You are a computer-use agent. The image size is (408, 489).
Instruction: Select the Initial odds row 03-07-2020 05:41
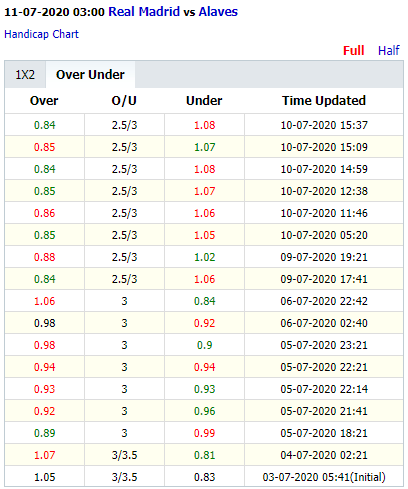pos(204,477)
